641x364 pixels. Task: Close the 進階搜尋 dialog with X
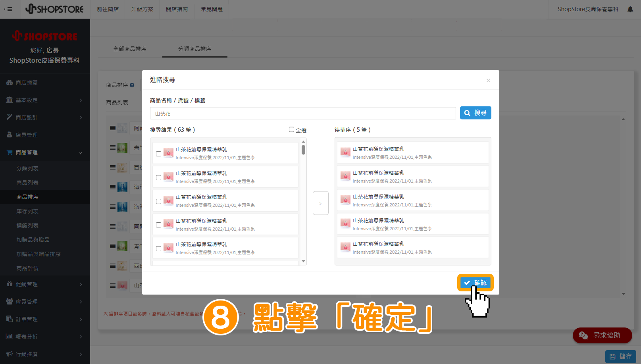pyautogui.click(x=488, y=81)
